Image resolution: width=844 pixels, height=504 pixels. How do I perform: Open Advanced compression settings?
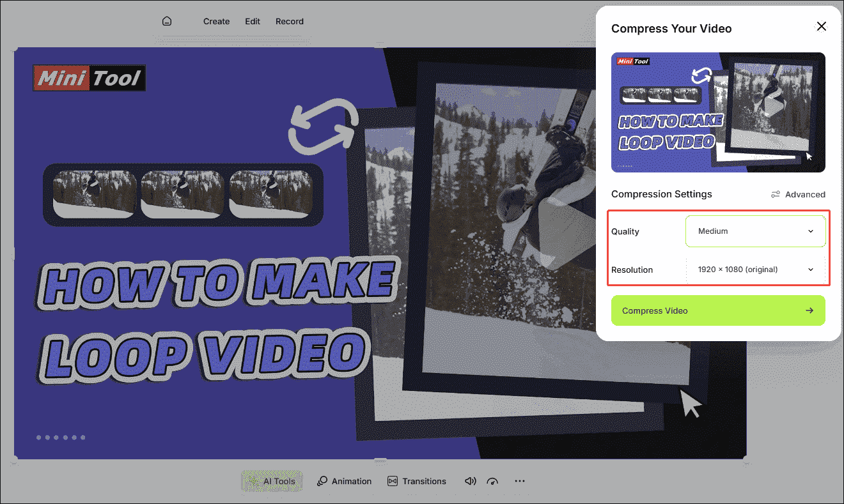click(x=798, y=194)
